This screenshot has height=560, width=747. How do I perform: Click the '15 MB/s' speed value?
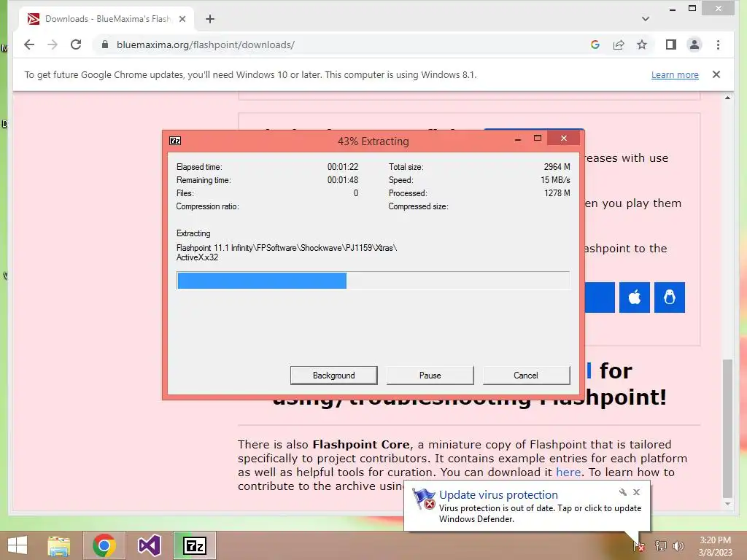coord(555,180)
